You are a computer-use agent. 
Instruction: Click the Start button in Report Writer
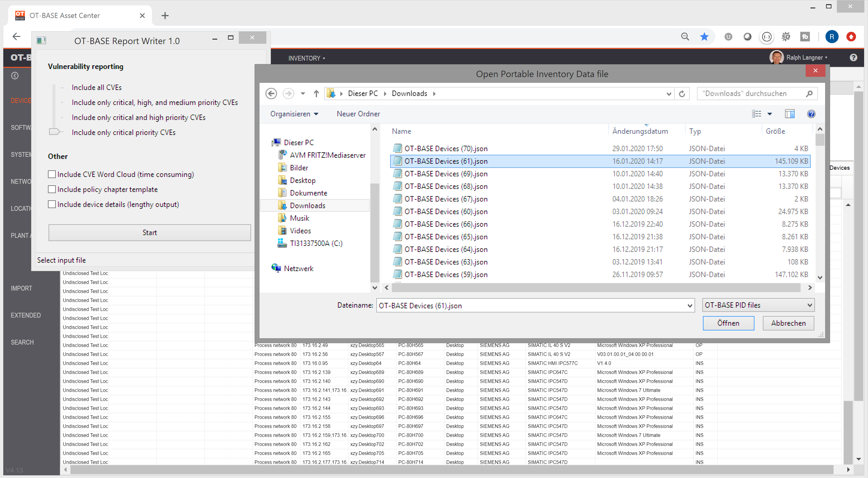150,232
